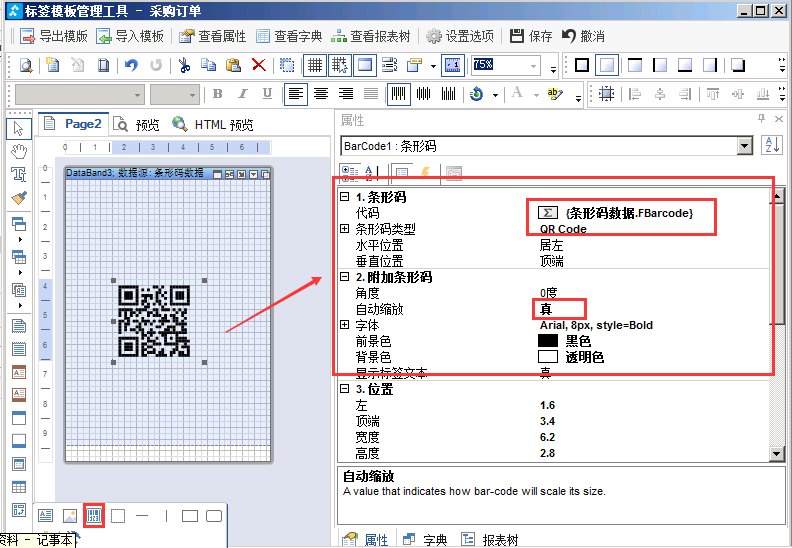The image size is (792, 548).
Task: Collapse the 3. 位置 section
Action: click(x=344, y=389)
